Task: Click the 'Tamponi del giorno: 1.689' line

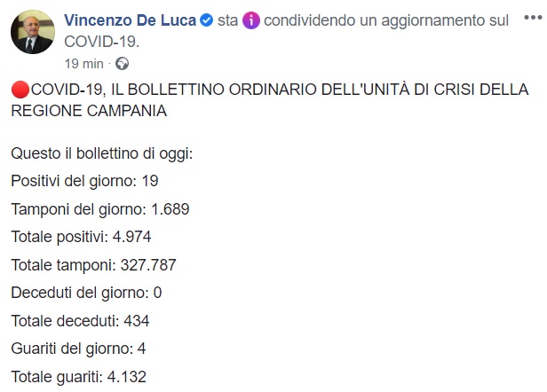Action: click(100, 209)
